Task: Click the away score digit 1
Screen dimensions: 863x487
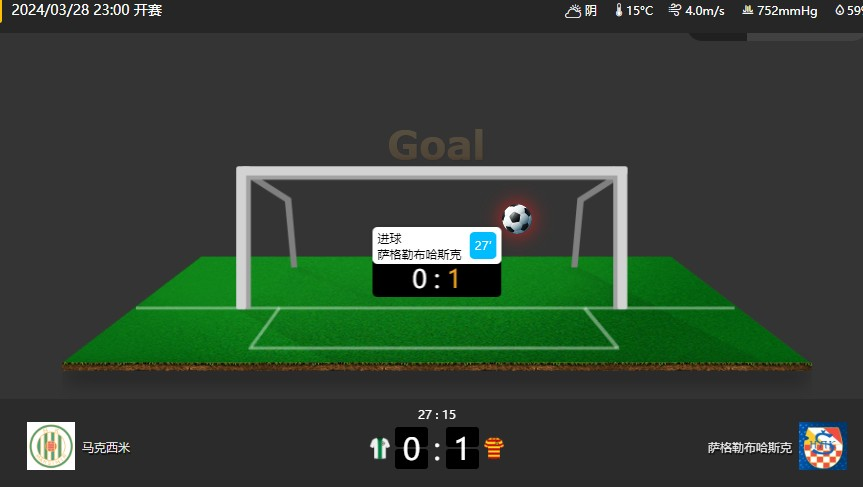Action: click(462, 448)
